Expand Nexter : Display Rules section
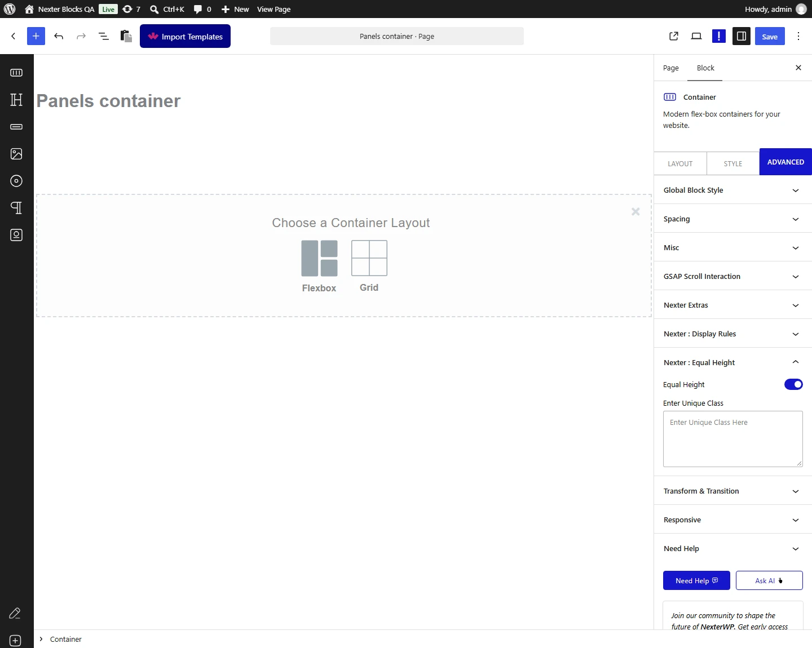 733,334
